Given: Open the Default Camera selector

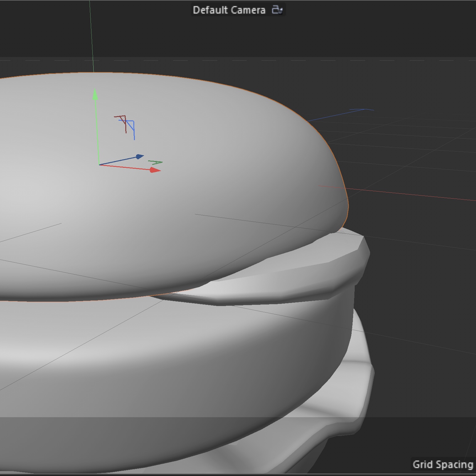Looking at the screenshot, I should click(x=229, y=10).
